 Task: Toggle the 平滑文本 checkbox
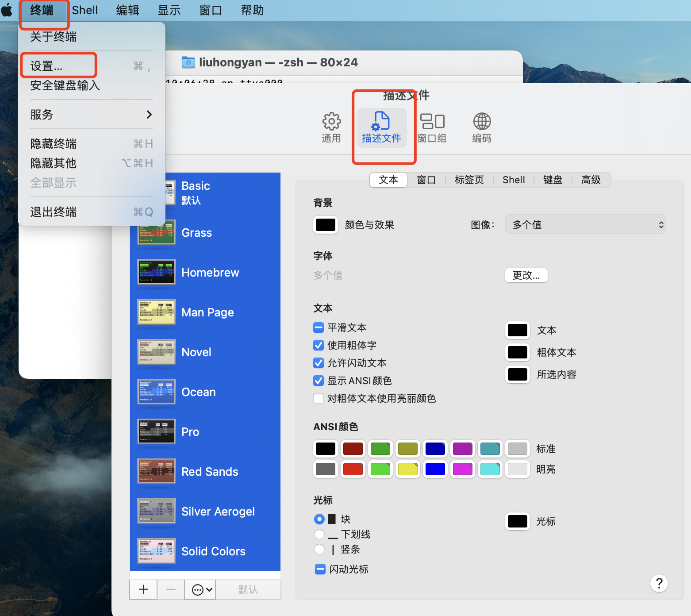coord(319,327)
